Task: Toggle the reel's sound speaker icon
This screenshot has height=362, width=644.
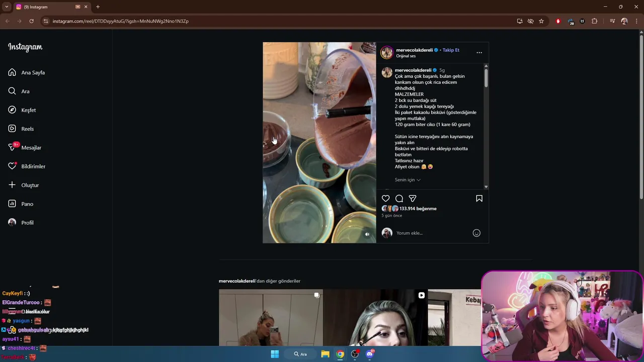Action: 367,234
